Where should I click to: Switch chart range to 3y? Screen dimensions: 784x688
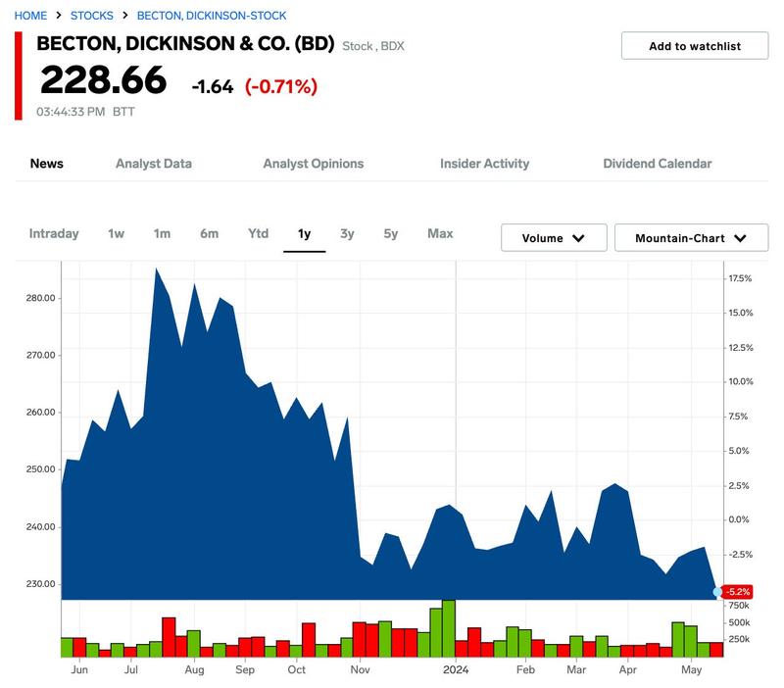click(347, 233)
